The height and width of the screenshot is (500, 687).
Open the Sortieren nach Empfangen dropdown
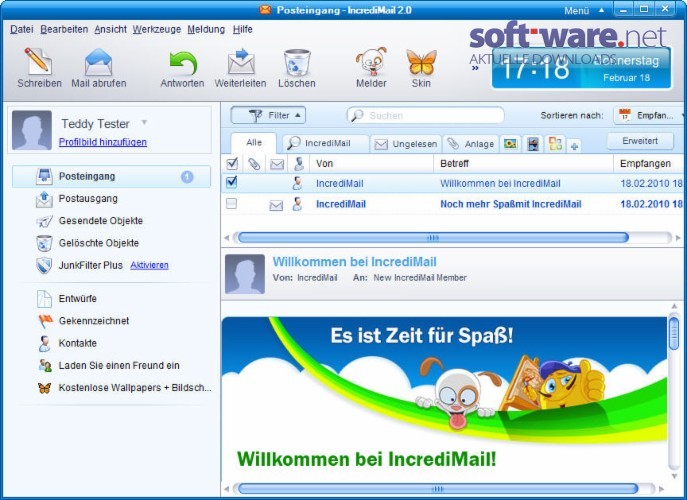tap(649, 115)
